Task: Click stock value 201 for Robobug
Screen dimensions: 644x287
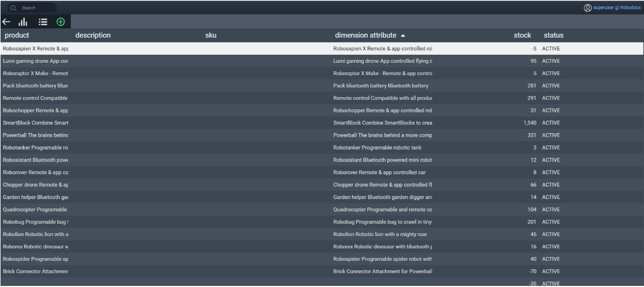Action: (x=532, y=222)
